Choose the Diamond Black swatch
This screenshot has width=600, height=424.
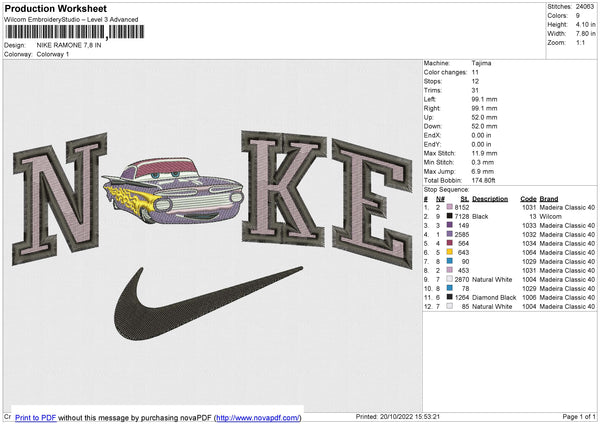[450, 297]
